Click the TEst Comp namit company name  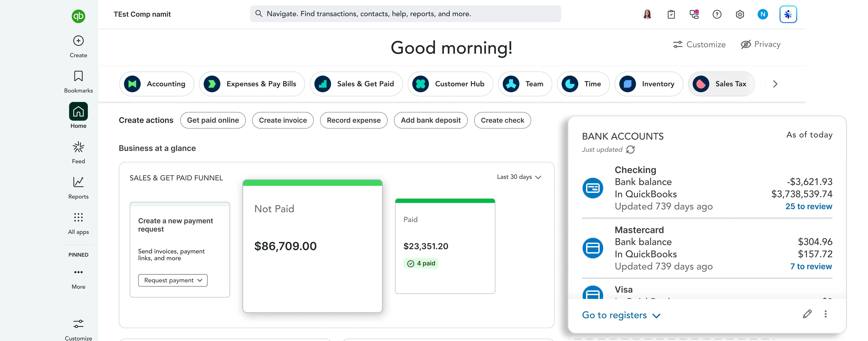tap(142, 14)
